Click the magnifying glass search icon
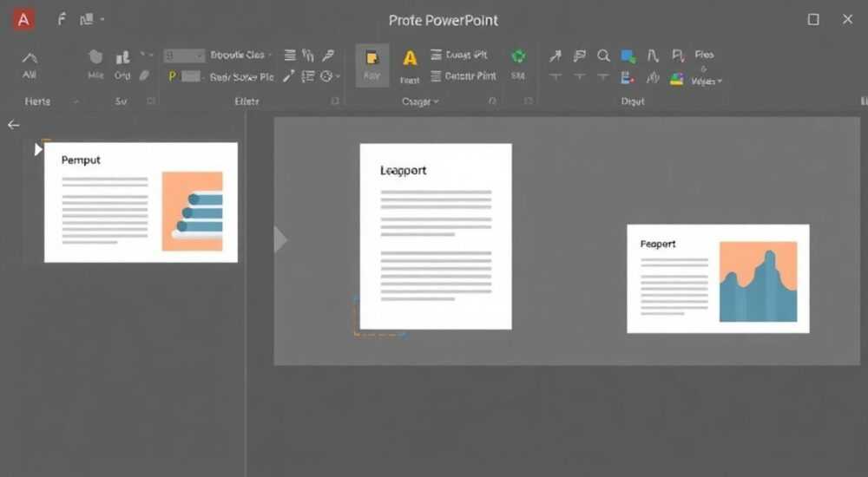 click(603, 56)
